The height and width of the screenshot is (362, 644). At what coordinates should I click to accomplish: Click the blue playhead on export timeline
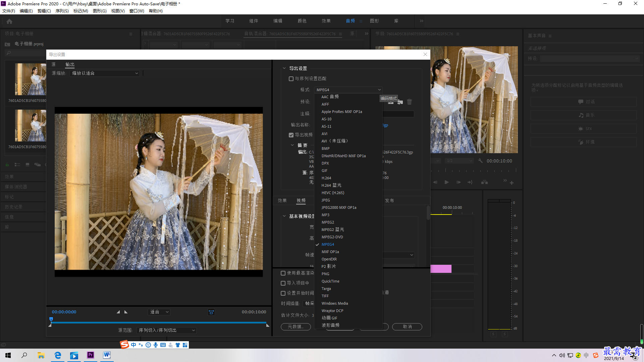click(x=51, y=319)
